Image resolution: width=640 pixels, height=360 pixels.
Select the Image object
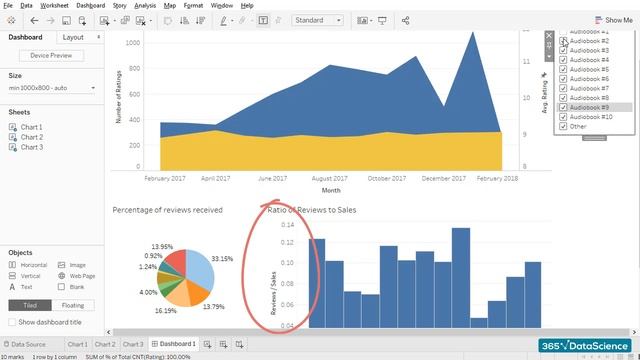click(71, 265)
